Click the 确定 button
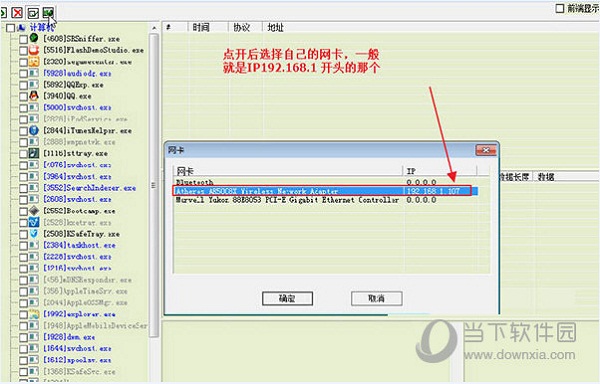The width and height of the screenshot is (600, 384). 287,298
